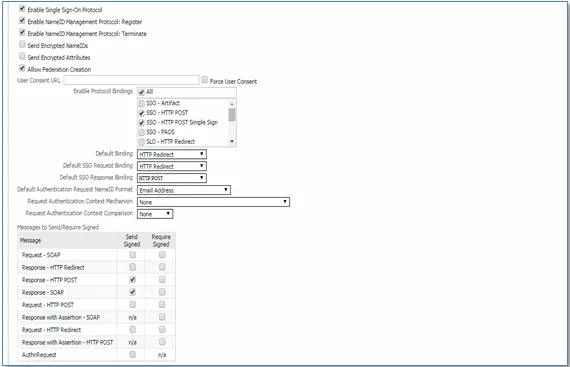Check Require Signed for Request - SOAP
The height and width of the screenshot is (367, 570).
(162, 255)
